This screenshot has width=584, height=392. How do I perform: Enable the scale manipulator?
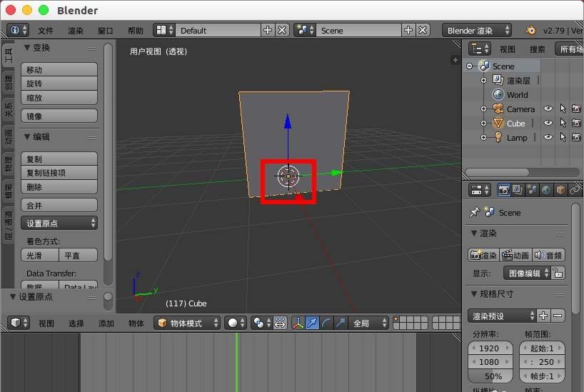[x=341, y=323]
